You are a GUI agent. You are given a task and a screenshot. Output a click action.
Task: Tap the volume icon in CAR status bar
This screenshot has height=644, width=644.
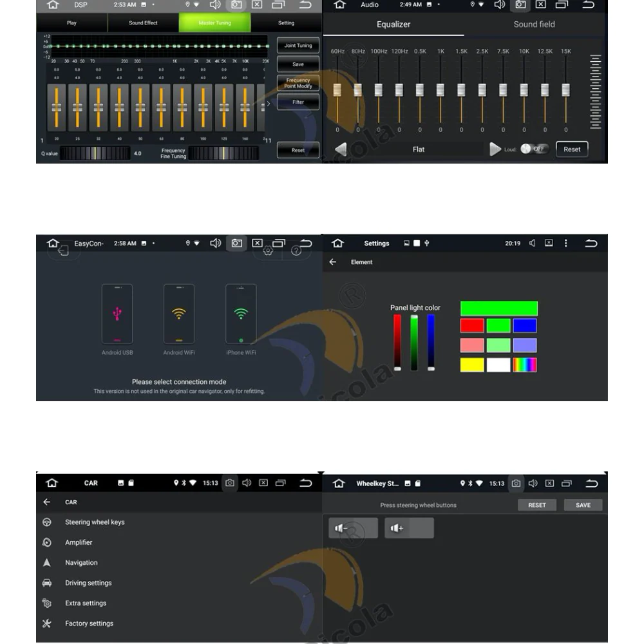tap(247, 483)
